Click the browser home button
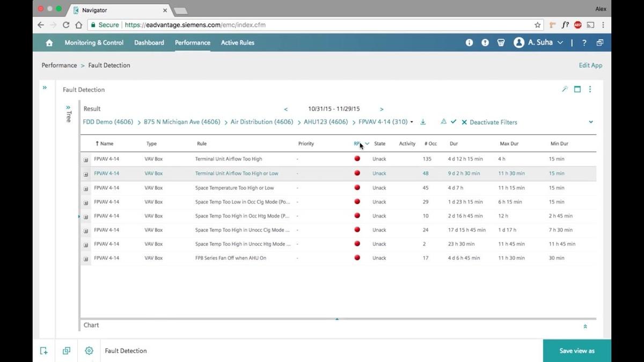The width and height of the screenshot is (644, 362). (79, 25)
